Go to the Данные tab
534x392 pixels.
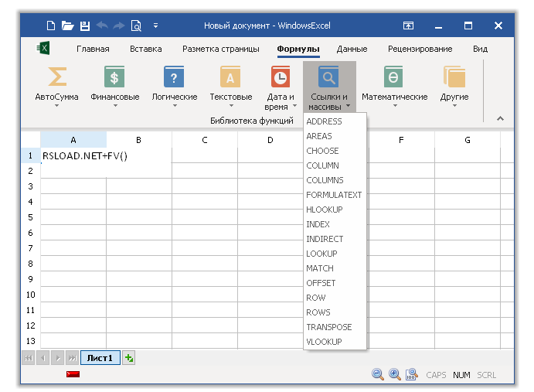coord(352,49)
